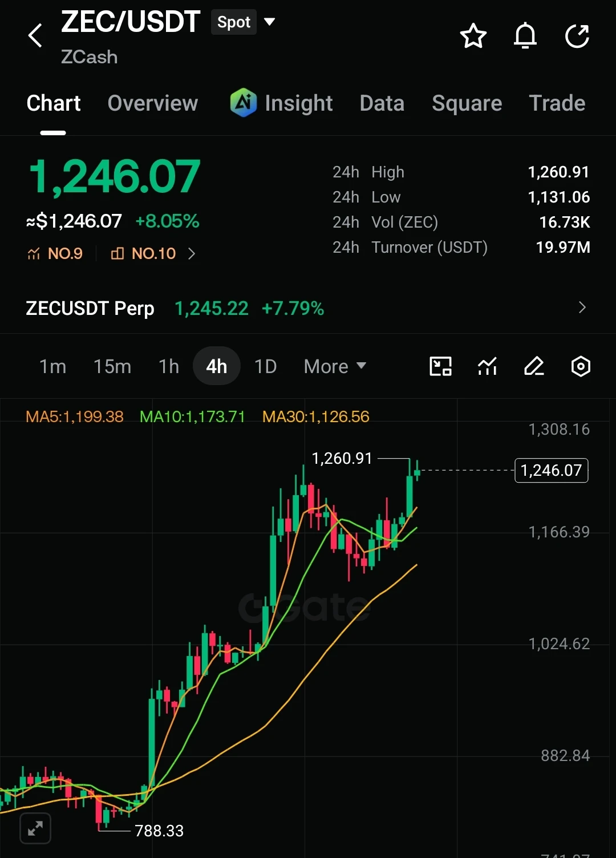Tap the NO.10 ranking badge
616x858 pixels.
click(143, 253)
